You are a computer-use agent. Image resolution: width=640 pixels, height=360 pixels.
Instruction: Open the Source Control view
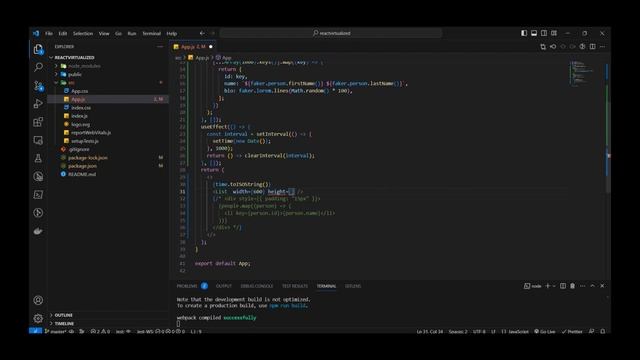pyautogui.click(x=38, y=85)
